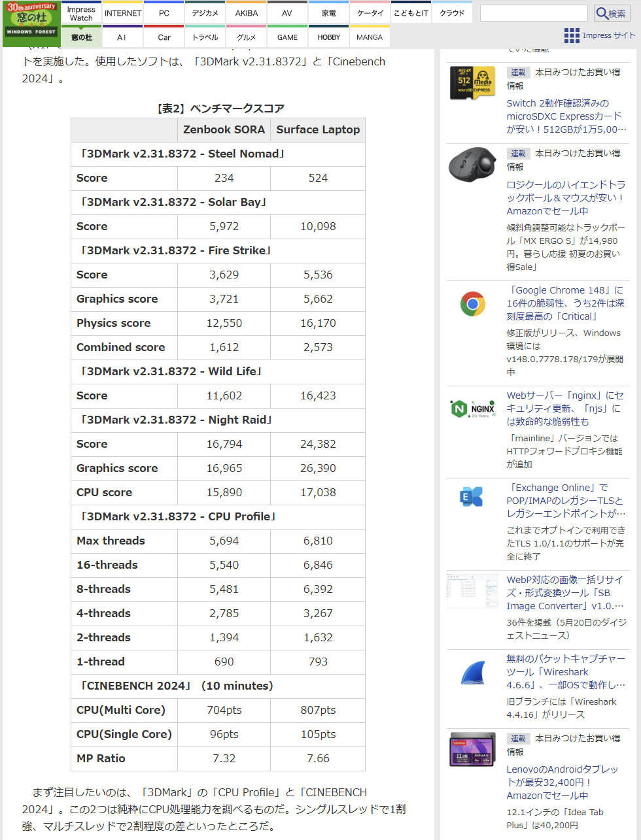Open the GAME tab
641x840 pixels.
(x=287, y=37)
